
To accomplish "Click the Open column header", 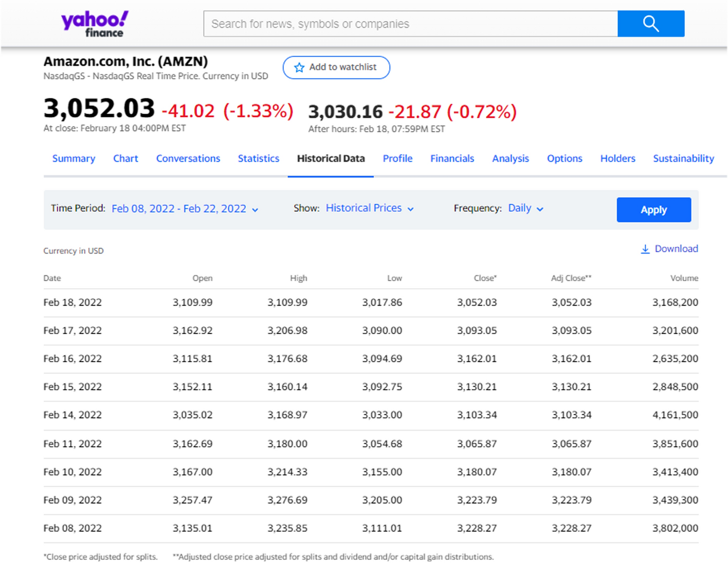I will (x=202, y=278).
